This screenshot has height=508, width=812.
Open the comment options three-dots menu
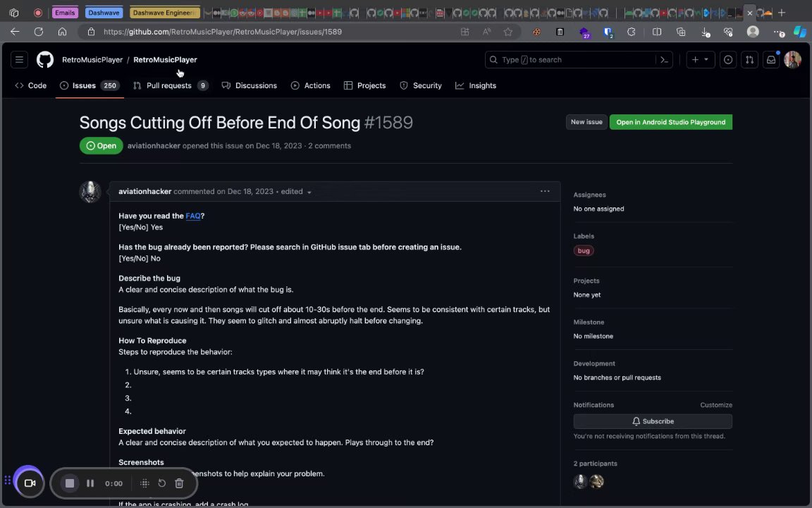(x=545, y=191)
